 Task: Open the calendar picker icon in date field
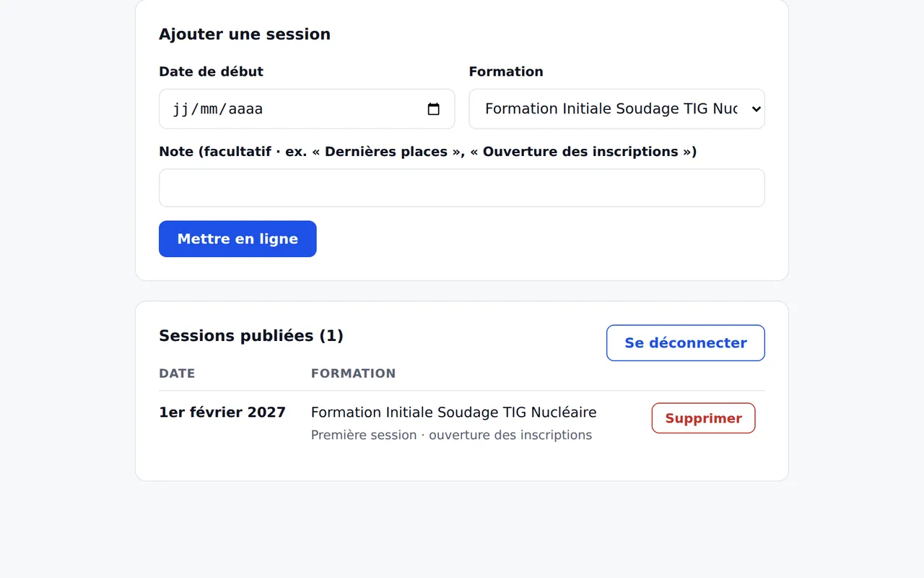click(x=434, y=109)
